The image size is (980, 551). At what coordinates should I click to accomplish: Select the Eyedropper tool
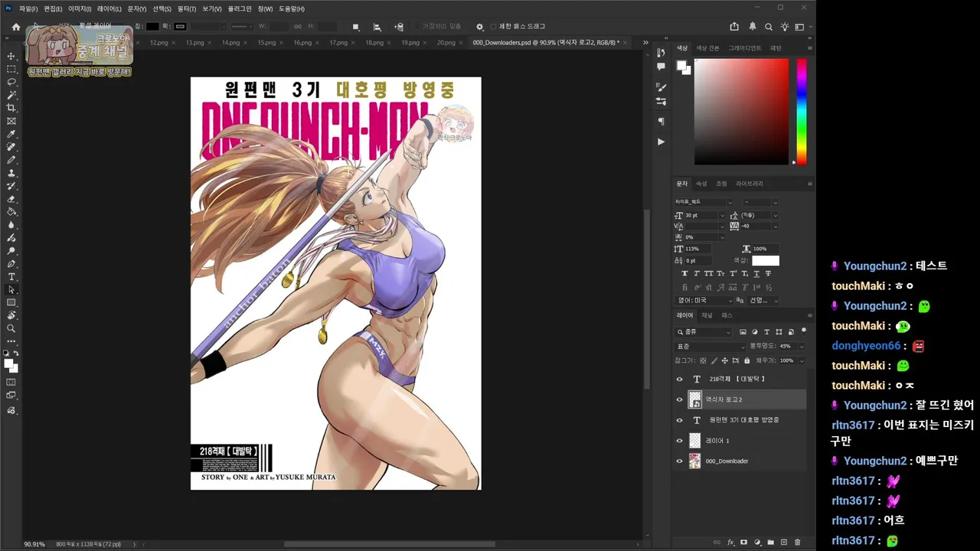pos(11,134)
